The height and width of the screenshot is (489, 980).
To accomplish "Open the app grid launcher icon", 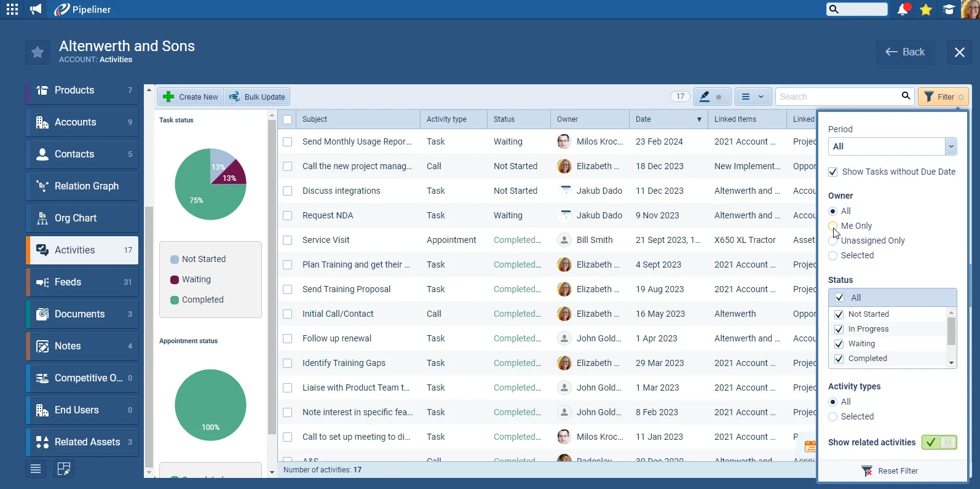I will tap(12, 9).
